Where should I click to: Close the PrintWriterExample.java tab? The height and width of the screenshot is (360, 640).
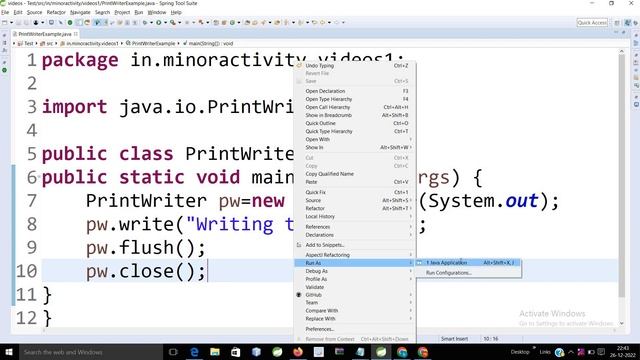pyautogui.click(x=76, y=34)
